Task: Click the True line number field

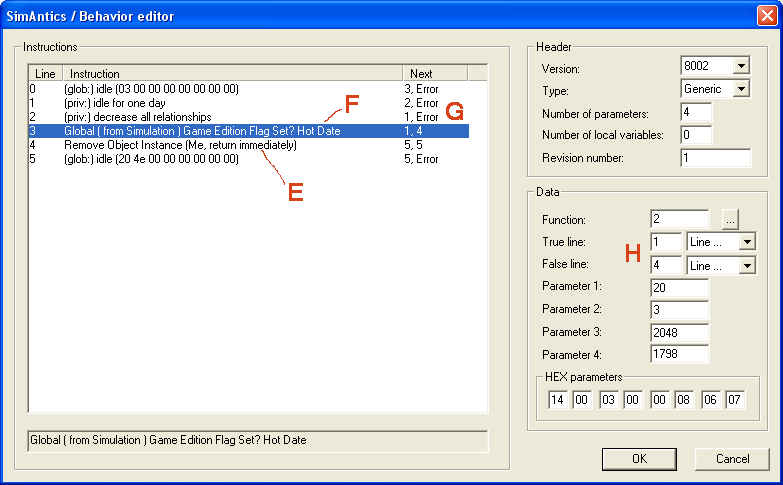Action: (666, 242)
